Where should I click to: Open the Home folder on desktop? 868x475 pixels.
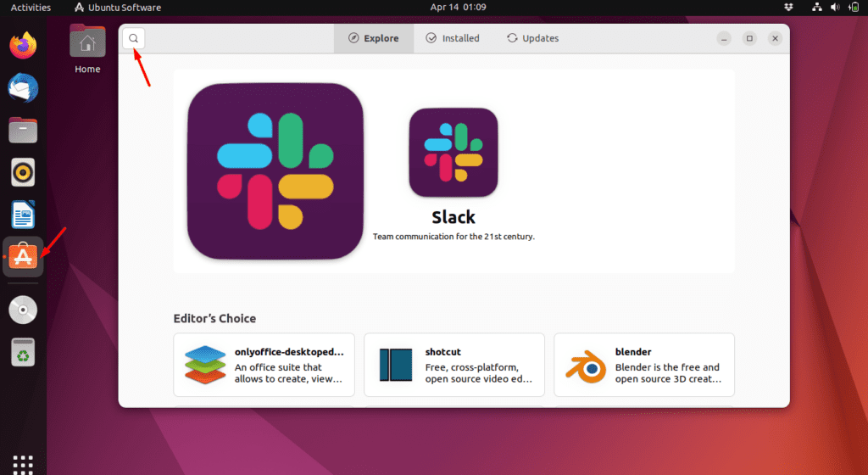87,50
